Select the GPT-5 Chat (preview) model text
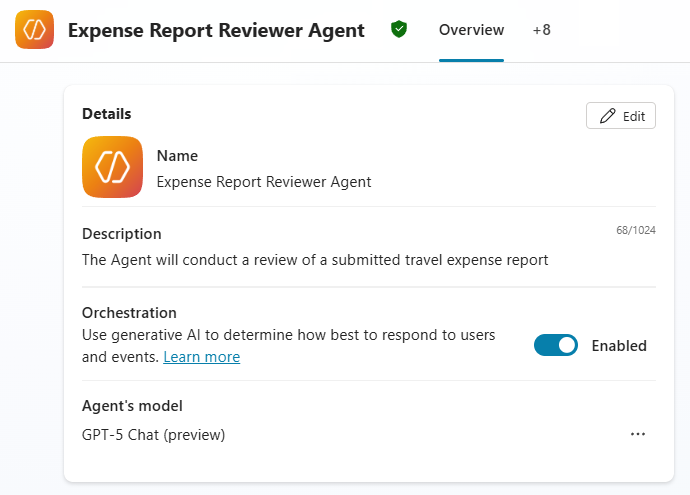690x495 pixels. pyautogui.click(x=154, y=434)
